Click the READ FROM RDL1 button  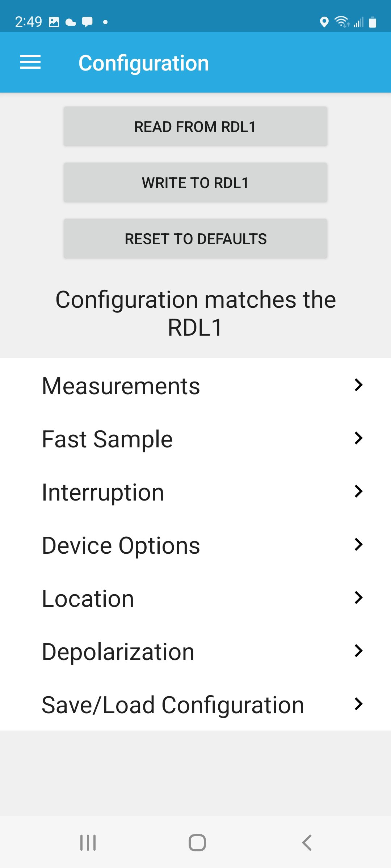[x=195, y=127]
